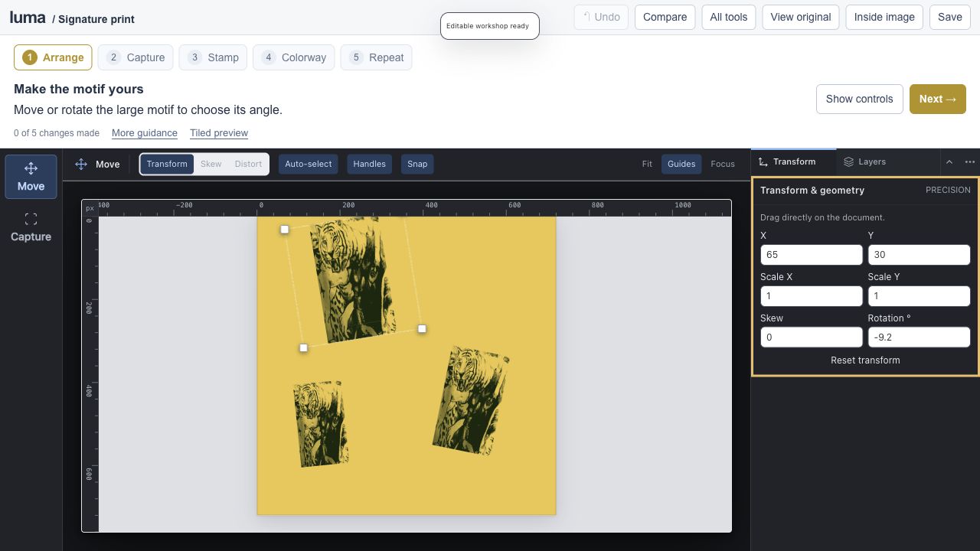Click the Skew value field
The height and width of the screenshot is (551, 980).
(x=812, y=337)
